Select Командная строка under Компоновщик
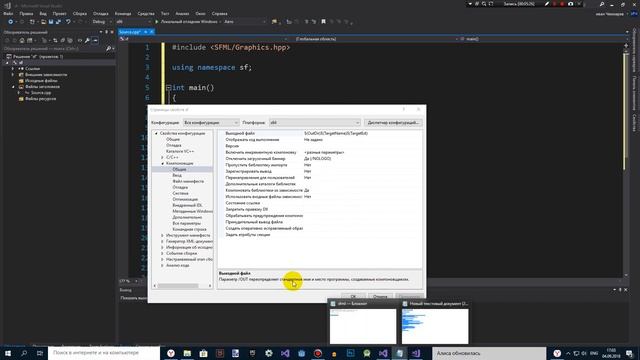The width and height of the screenshot is (640, 360). (x=189, y=229)
